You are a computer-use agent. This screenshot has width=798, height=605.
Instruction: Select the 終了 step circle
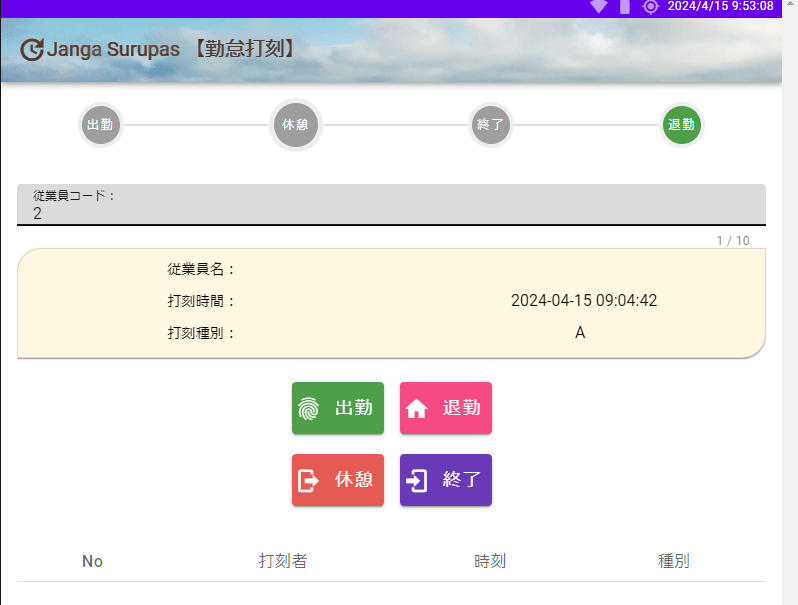pos(490,125)
